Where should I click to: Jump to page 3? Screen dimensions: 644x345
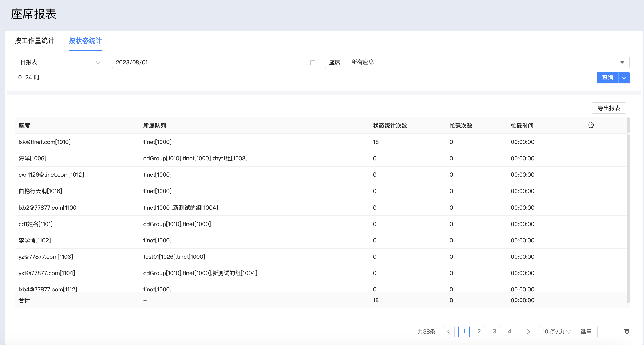coord(494,332)
